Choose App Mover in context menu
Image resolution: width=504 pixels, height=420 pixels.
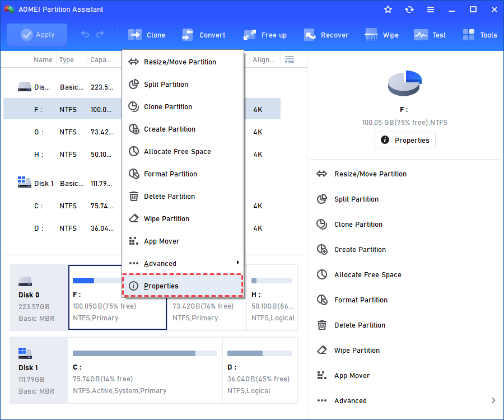tap(183, 241)
